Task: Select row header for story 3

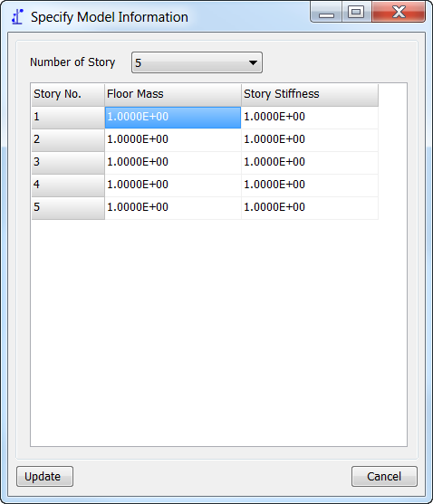Action: 68,163
